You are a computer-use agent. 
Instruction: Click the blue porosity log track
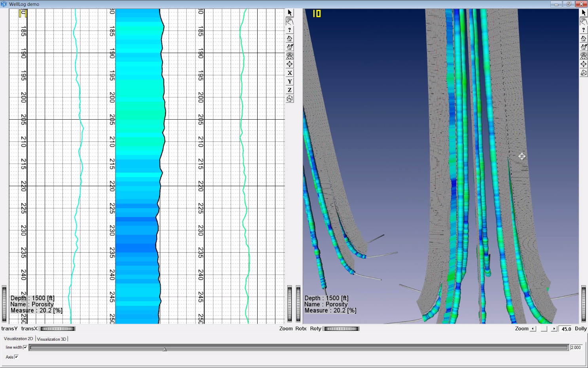coord(137,166)
